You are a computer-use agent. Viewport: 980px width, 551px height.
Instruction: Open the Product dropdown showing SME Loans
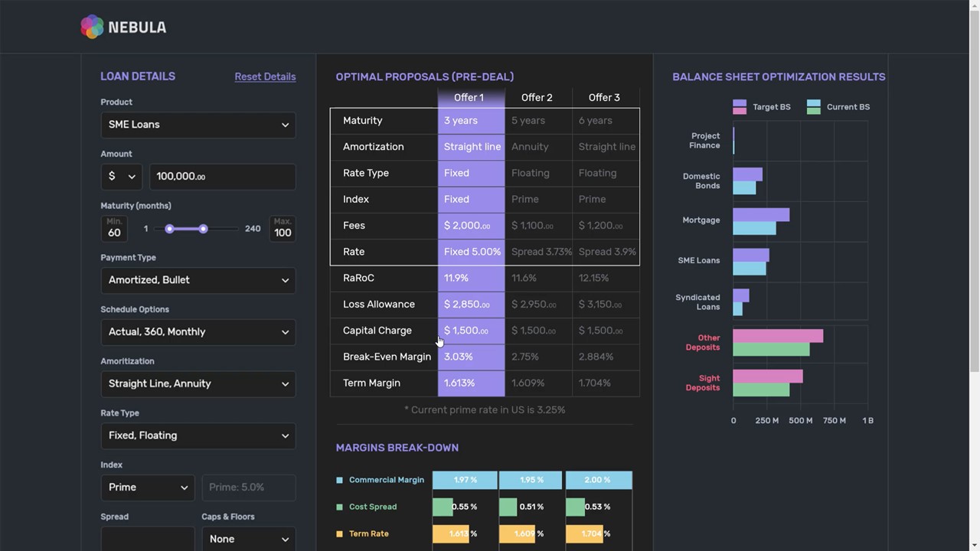coord(198,125)
